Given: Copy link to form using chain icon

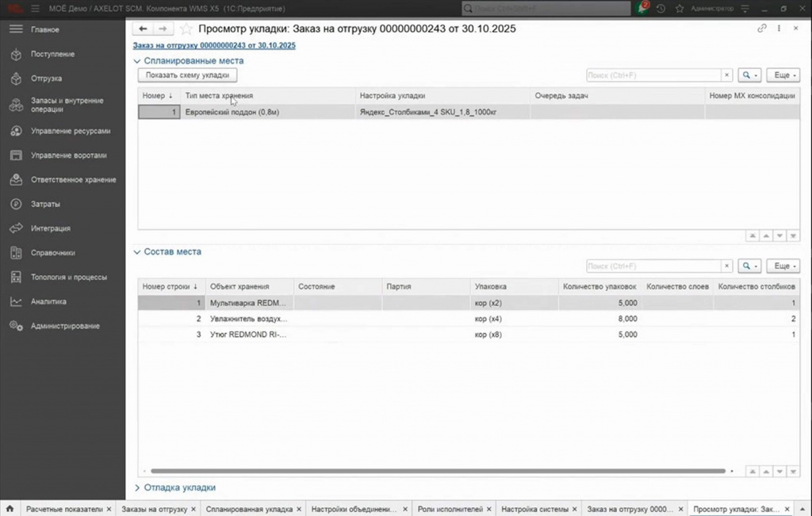Looking at the screenshot, I should tap(762, 29).
